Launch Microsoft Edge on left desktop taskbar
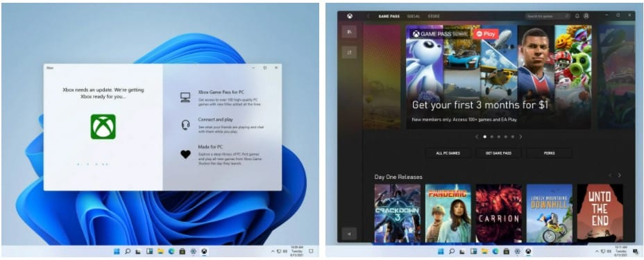644x260 pixels. click(x=171, y=252)
